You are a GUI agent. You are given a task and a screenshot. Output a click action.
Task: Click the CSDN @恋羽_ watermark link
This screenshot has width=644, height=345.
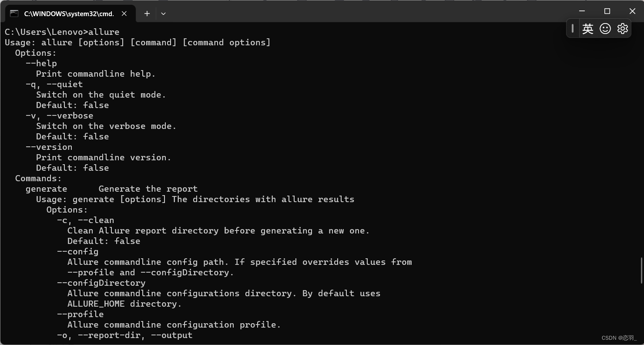pyautogui.click(x=617, y=338)
